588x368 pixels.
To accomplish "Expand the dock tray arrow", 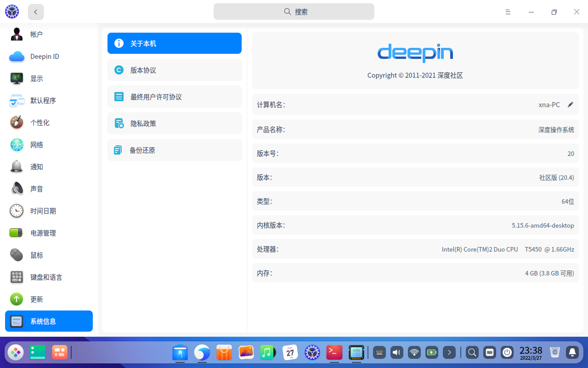I will [x=449, y=353].
